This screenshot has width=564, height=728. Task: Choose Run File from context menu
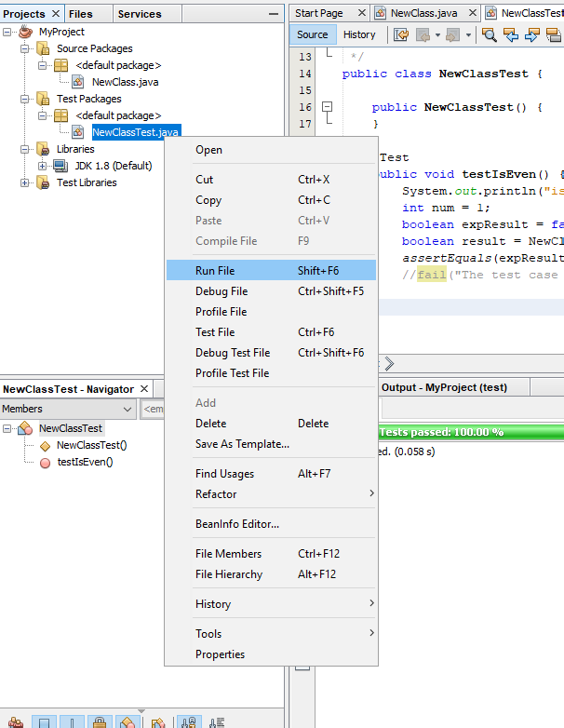pyautogui.click(x=271, y=271)
